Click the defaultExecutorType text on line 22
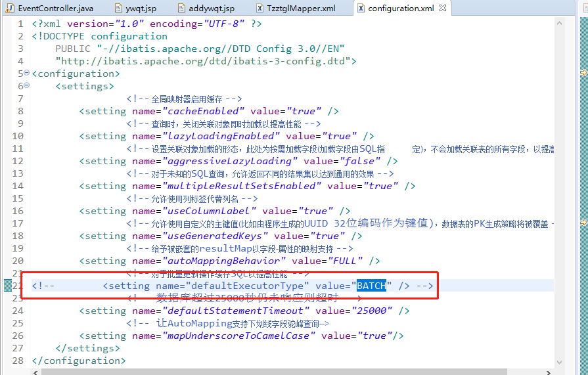This screenshot has height=375, width=588. [248, 286]
